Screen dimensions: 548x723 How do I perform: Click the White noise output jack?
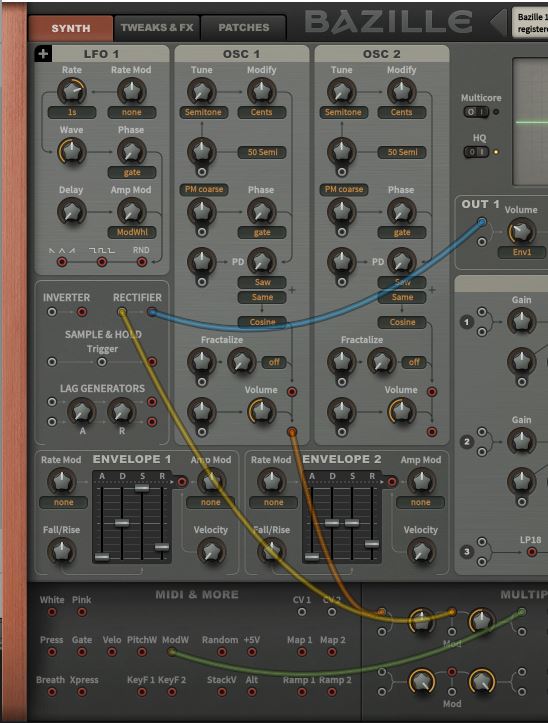coord(52,612)
